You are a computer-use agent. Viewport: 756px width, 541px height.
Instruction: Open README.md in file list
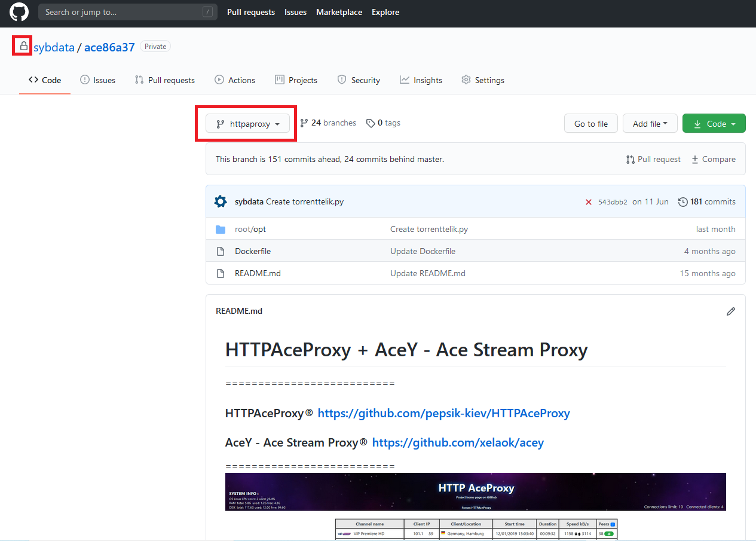(258, 273)
